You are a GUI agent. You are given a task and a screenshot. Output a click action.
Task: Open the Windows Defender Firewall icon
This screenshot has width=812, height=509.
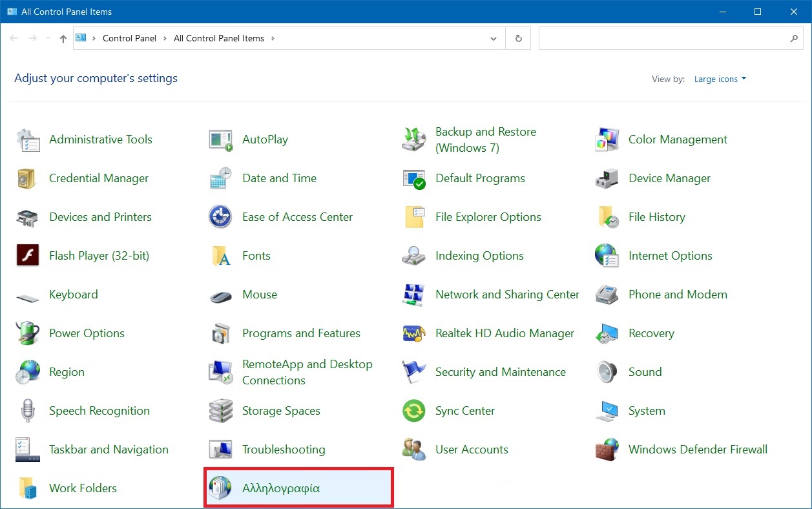607,450
